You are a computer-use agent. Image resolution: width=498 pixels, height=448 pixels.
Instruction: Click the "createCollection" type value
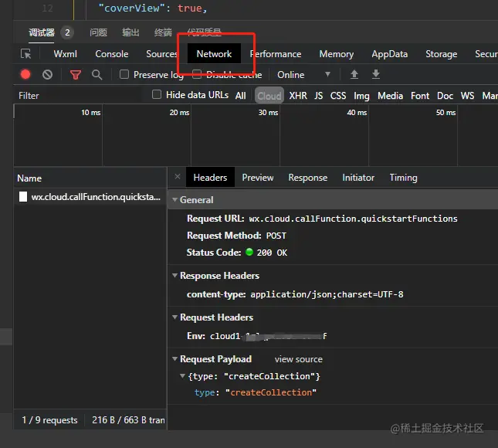pyautogui.click(x=271, y=392)
